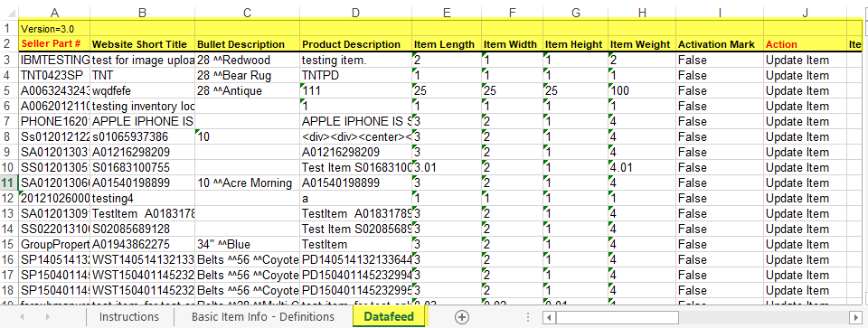Click the Seller Part # header cell
This screenshot has width=868, height=328.
click(x=54, y=43)
